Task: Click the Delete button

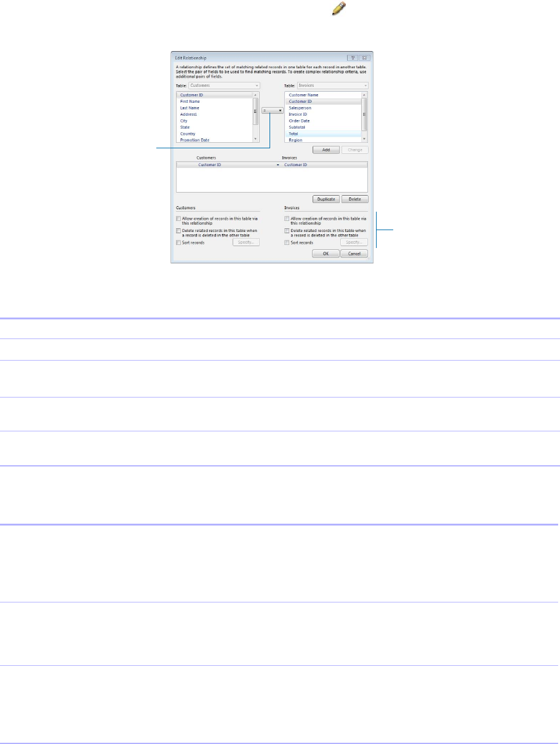Action: click(354, 199)
